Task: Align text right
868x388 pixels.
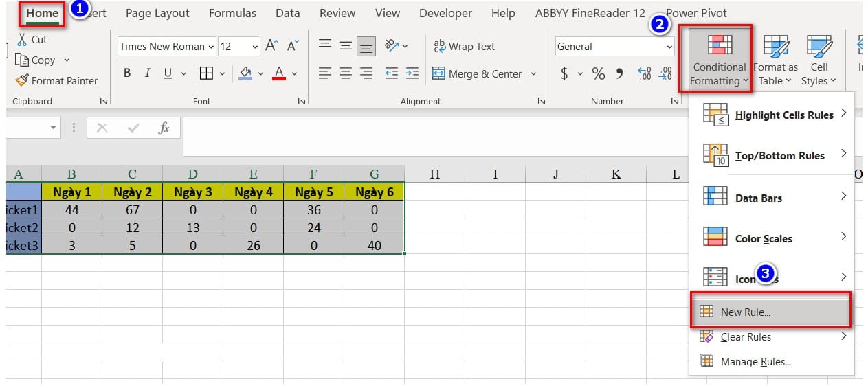Action: tap(367, 73)
